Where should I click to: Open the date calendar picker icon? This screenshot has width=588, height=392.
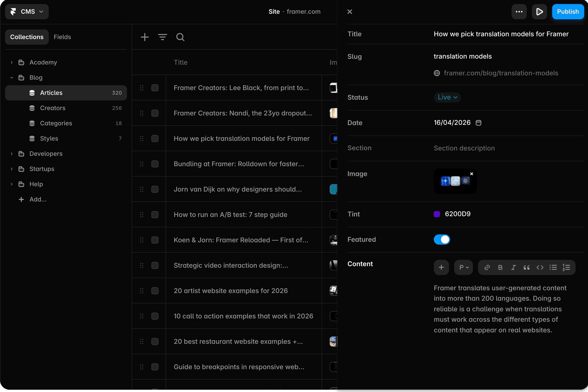(x=478, y=123)
